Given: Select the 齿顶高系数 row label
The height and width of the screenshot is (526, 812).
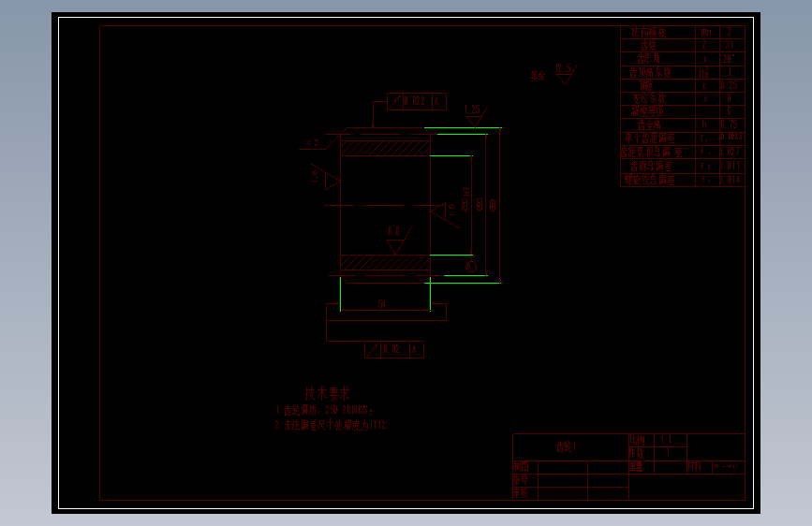Looking at the screenshot, I should (x=650, y=72).
